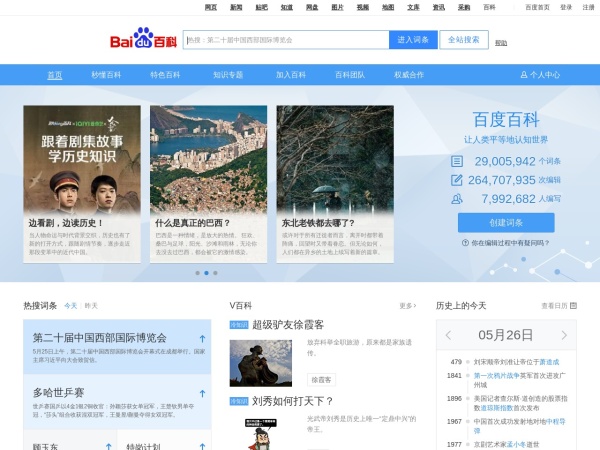Click the 全站搜索 button
This screenshot has height=450, width=600.
464,40
